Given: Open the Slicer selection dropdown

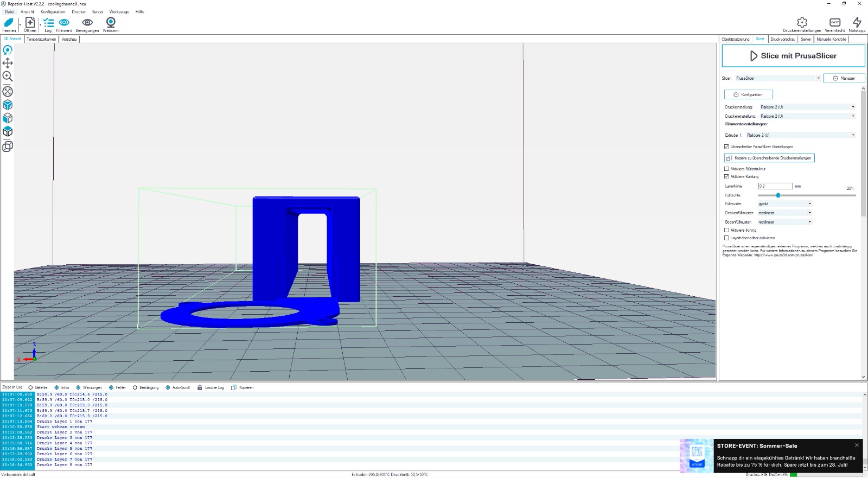Looking at the screenshot, I should (777, 78).
